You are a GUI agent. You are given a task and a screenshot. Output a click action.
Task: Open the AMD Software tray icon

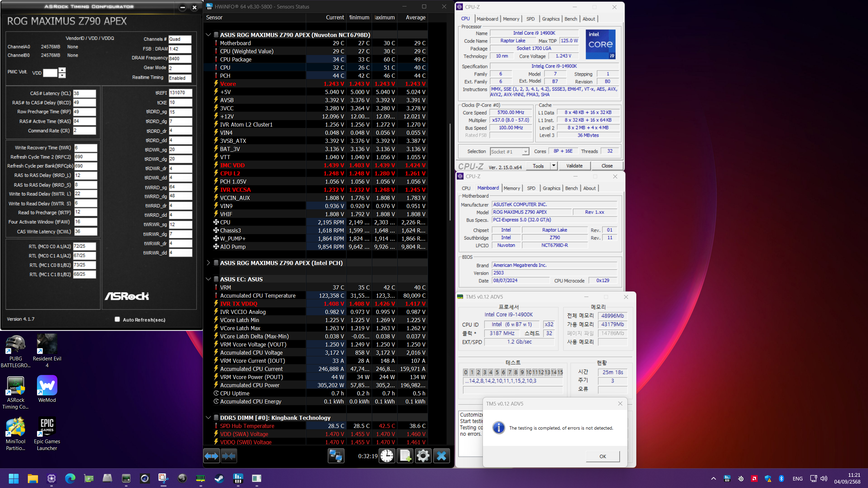[754, 478]
